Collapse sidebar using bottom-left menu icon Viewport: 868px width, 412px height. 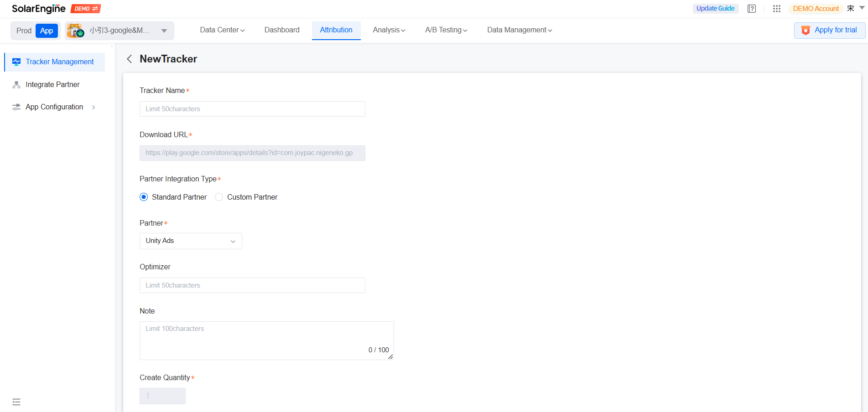click(x=16, y=402)
